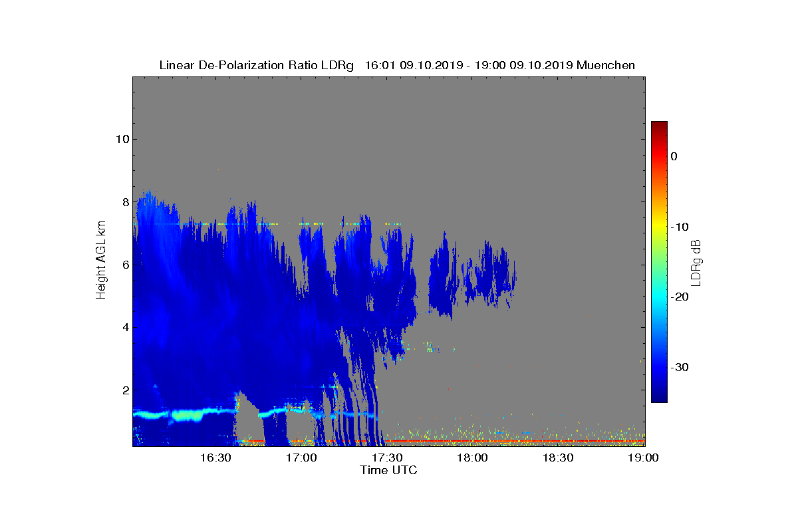Click the height tick label 4
Image resolution: width=798 pixels, height=532 pixels.
pos(124,327)
